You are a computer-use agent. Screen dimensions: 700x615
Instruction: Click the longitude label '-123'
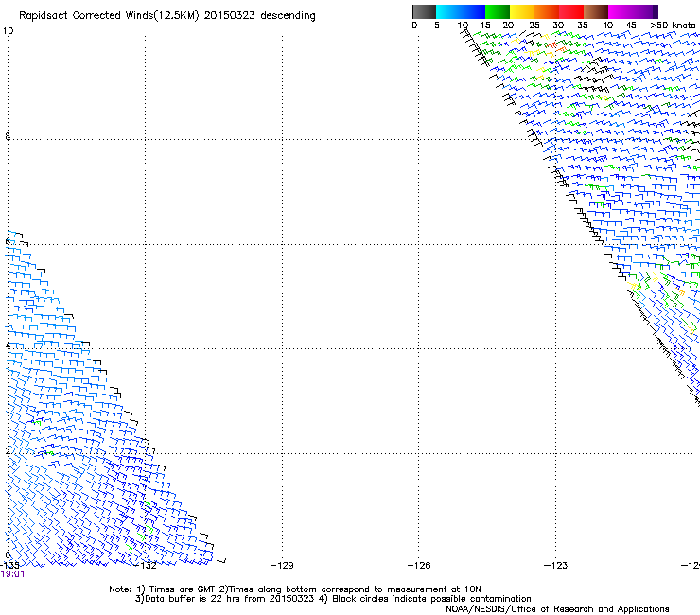click(556, 566)
